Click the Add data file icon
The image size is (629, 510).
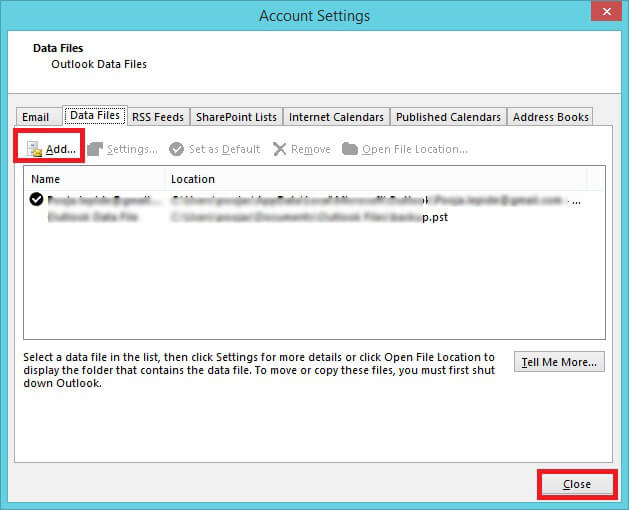click(34, 149)
